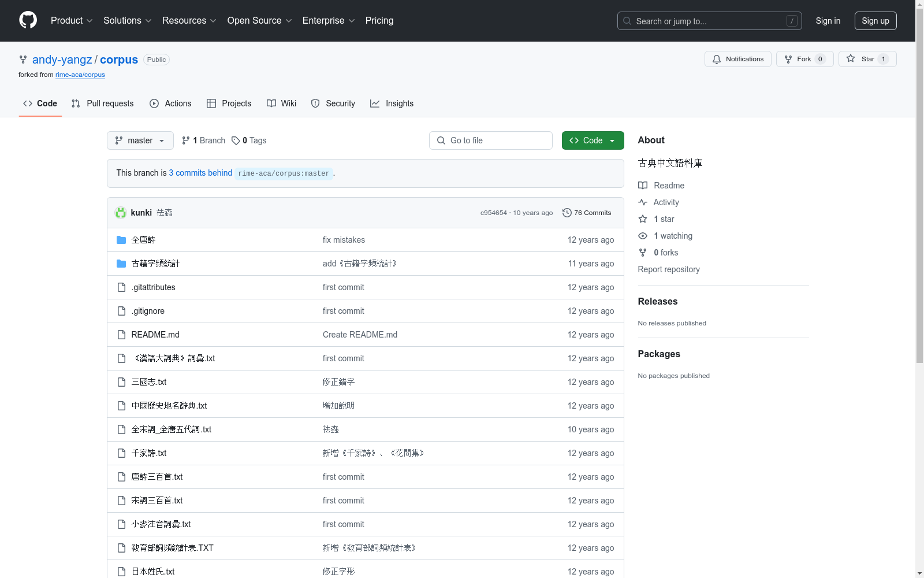Viewport: 924px width, 578px height.
Task: Click the Notifications bell button
Action: tap(737, 59)
